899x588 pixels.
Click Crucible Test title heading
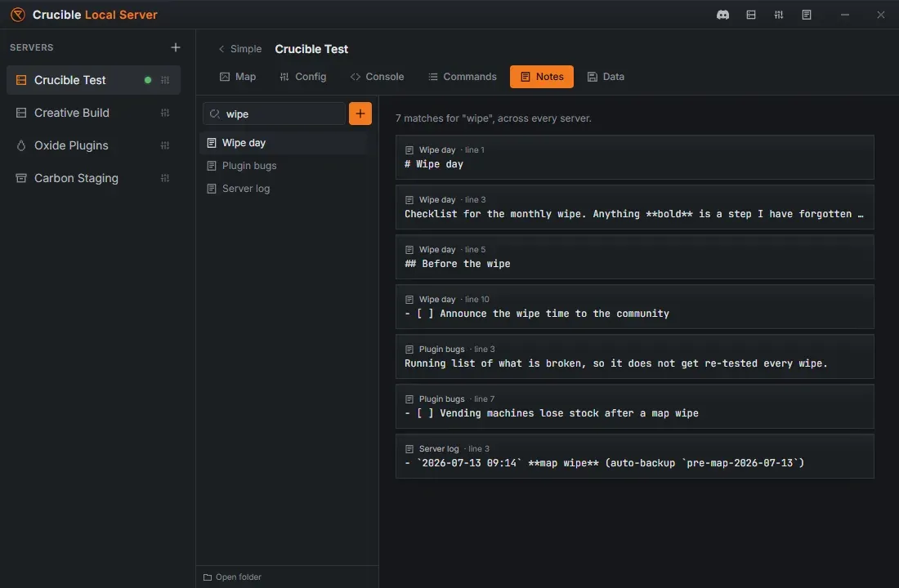point(311,49)
